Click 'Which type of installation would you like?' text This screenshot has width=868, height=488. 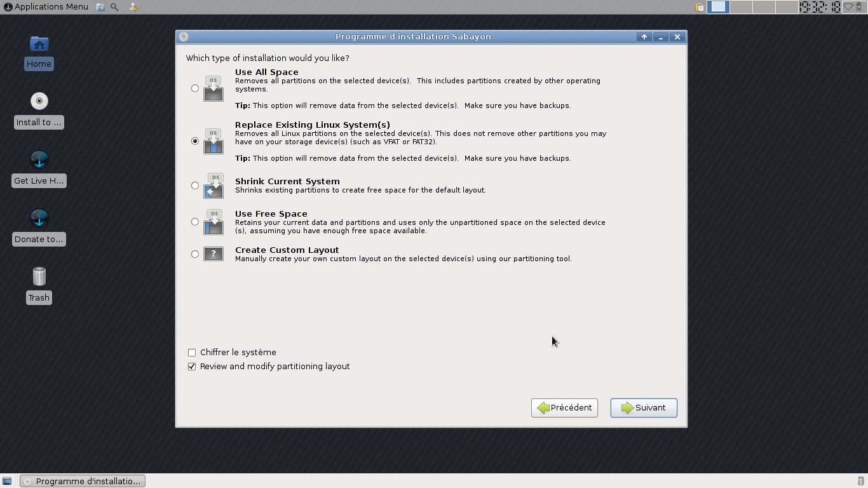(268, 58)
